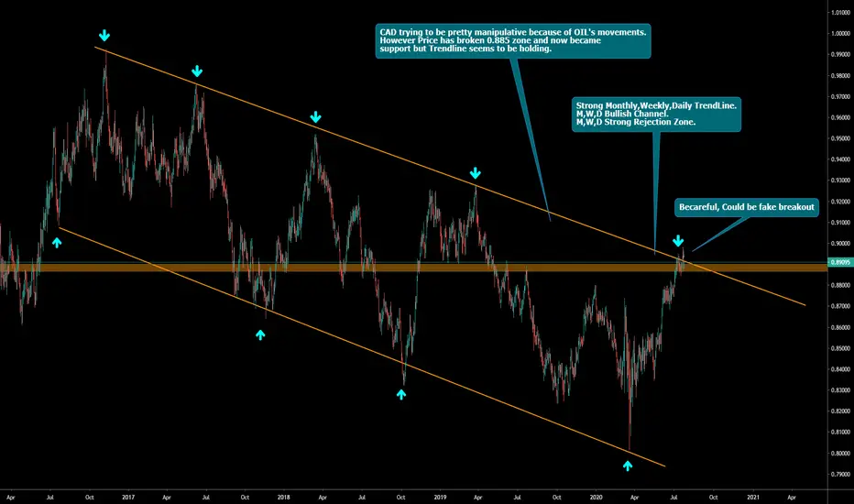854x504 pixels.
Task: Click the 0.90000 price axis label
Action: (x=841, y=244)
